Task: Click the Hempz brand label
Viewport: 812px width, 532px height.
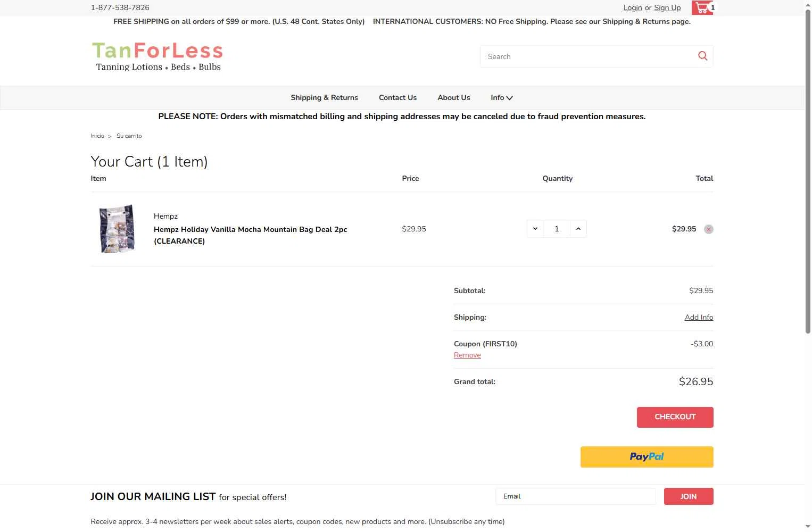Action: coord(165,216)
